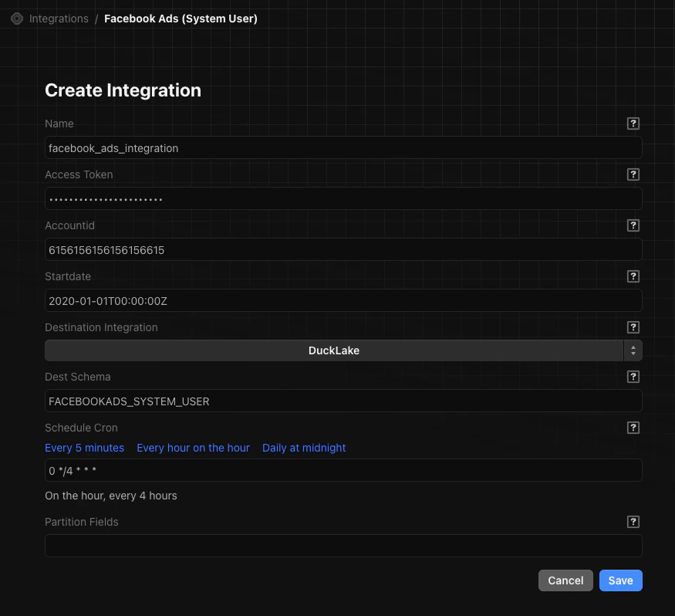
Task: Click the stepper arrows on the DuckLake selector
Action: point(634,350)
